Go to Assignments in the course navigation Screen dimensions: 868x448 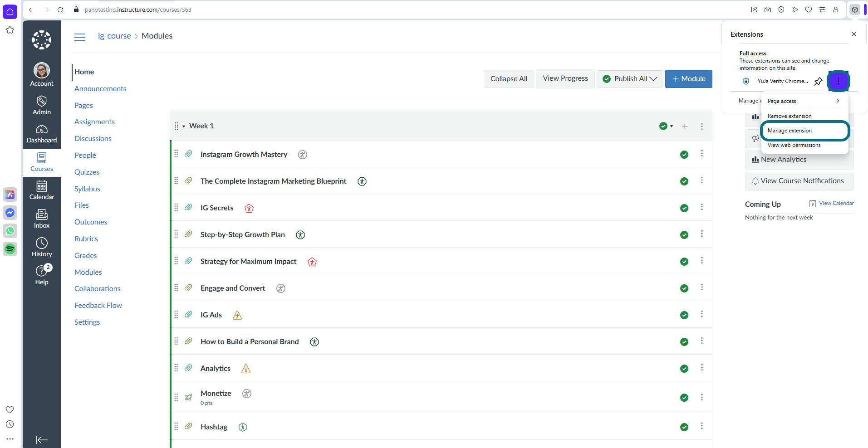tap(94, 122)
